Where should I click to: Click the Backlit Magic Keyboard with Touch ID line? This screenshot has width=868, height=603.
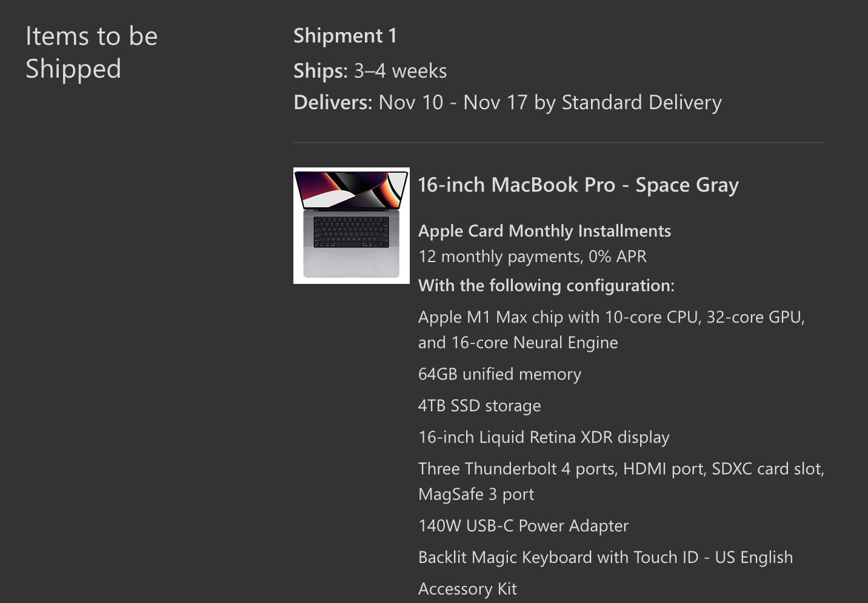[x=605, y=558]
